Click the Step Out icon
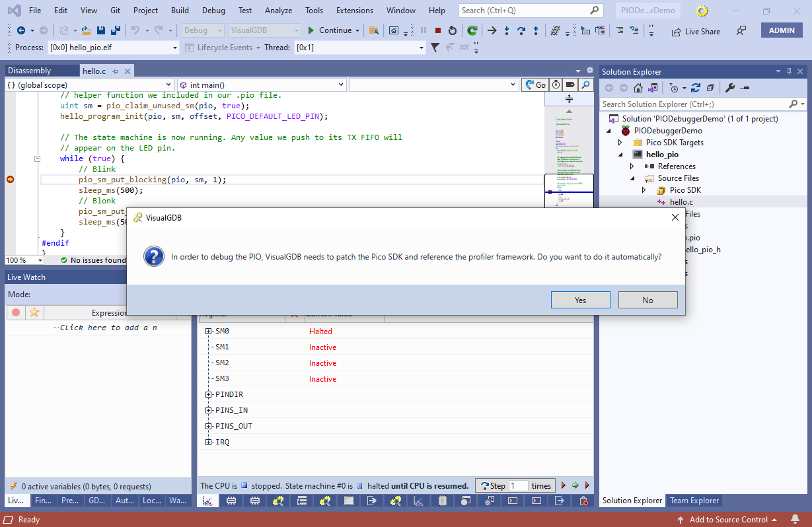This screenshot has height=527, width=812. pyautogui.click(x=535, y=30)
